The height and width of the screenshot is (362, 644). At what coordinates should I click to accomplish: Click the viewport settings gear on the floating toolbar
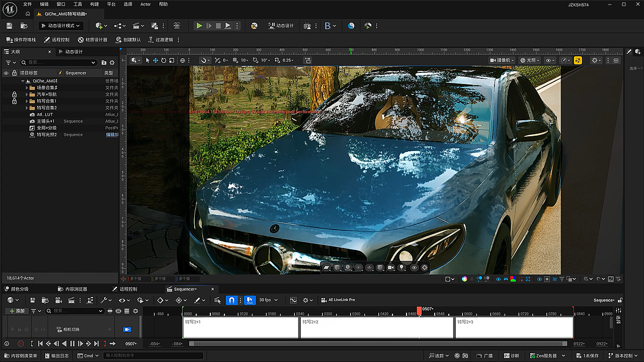click(x=425, y=267)
